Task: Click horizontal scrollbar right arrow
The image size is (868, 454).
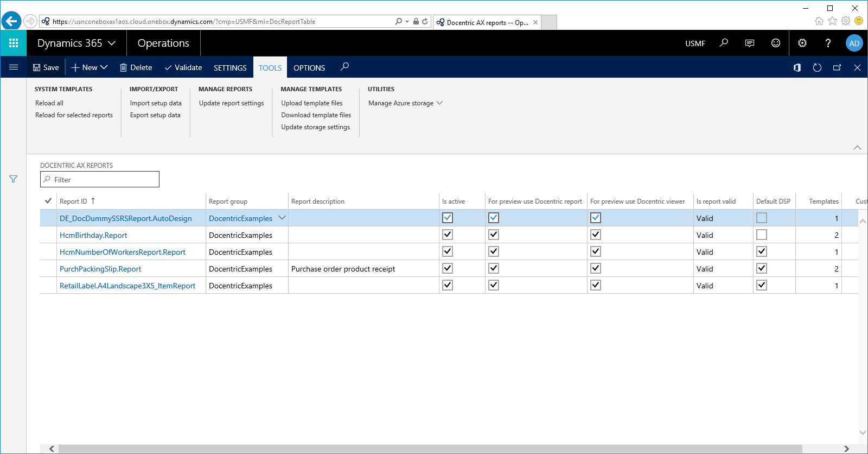Action: click(x=846, y=449)
